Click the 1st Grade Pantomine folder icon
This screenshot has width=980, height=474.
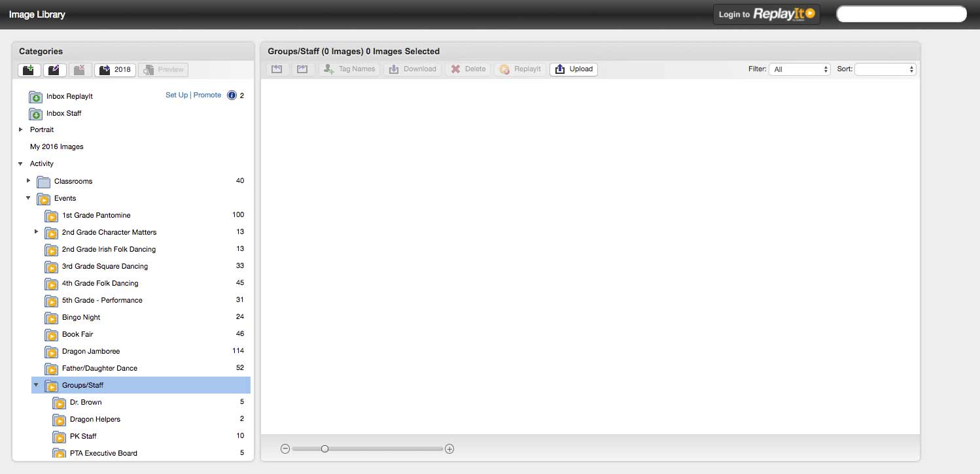tap(52, 216)
